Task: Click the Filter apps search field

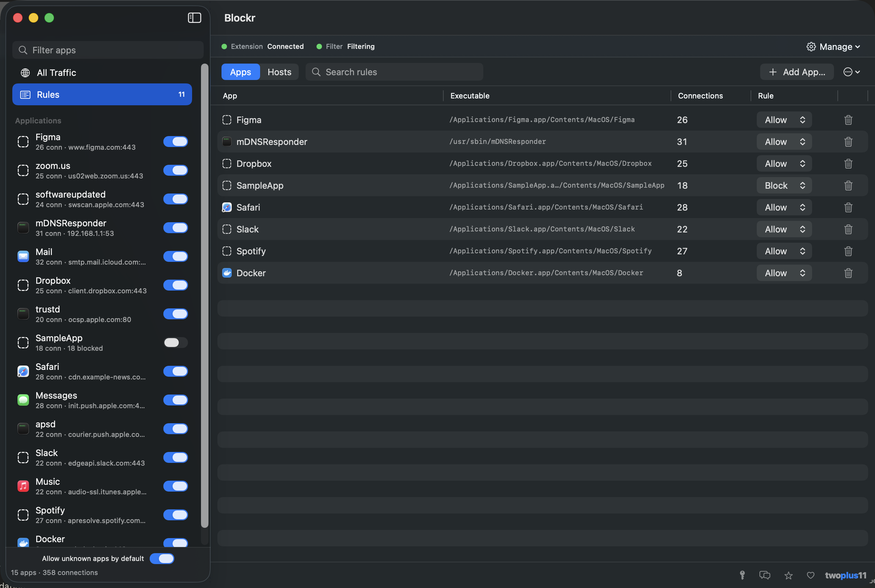Action: click(108, 50)
